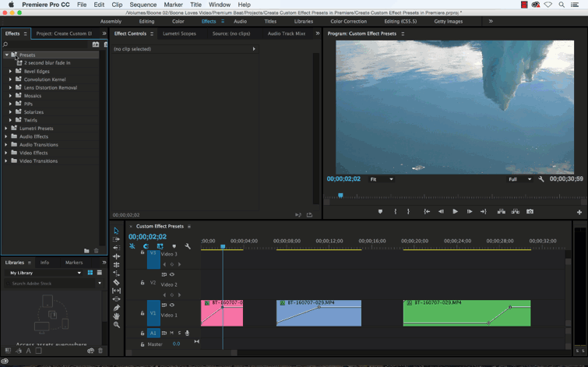Viewport: 588px width, 367px height.
Task: Expand the Video Effects folder
Action: coord(6,153)
